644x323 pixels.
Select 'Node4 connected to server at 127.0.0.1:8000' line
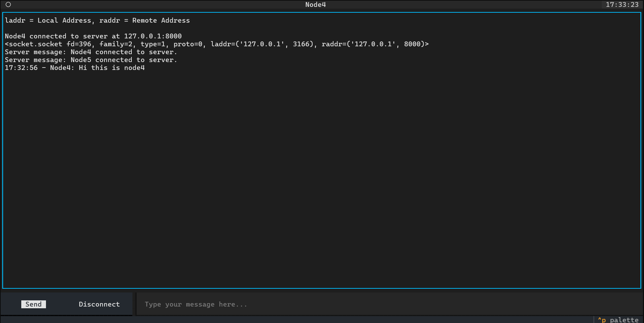coord(93,36)
